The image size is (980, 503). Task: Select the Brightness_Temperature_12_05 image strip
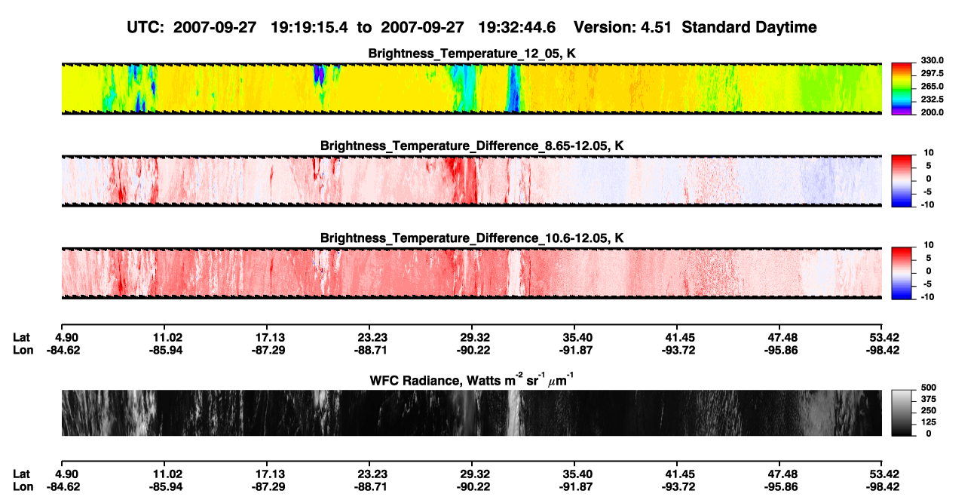[x=471, y=88]
